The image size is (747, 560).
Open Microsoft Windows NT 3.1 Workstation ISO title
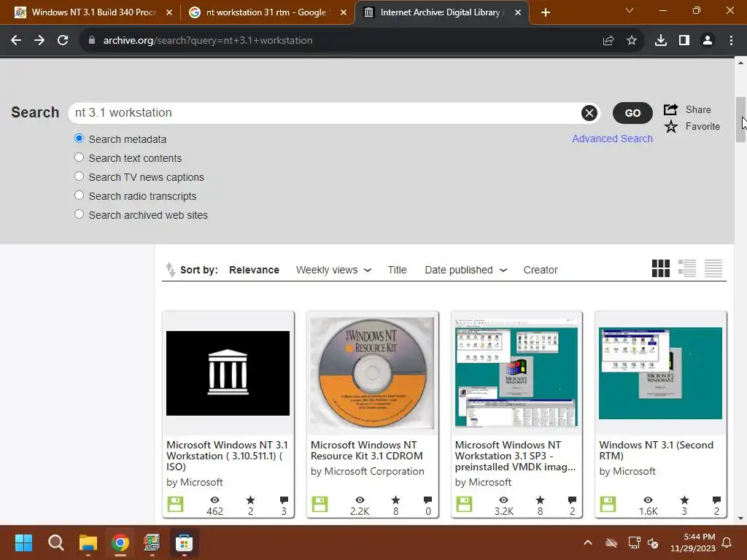click(227, 456)
